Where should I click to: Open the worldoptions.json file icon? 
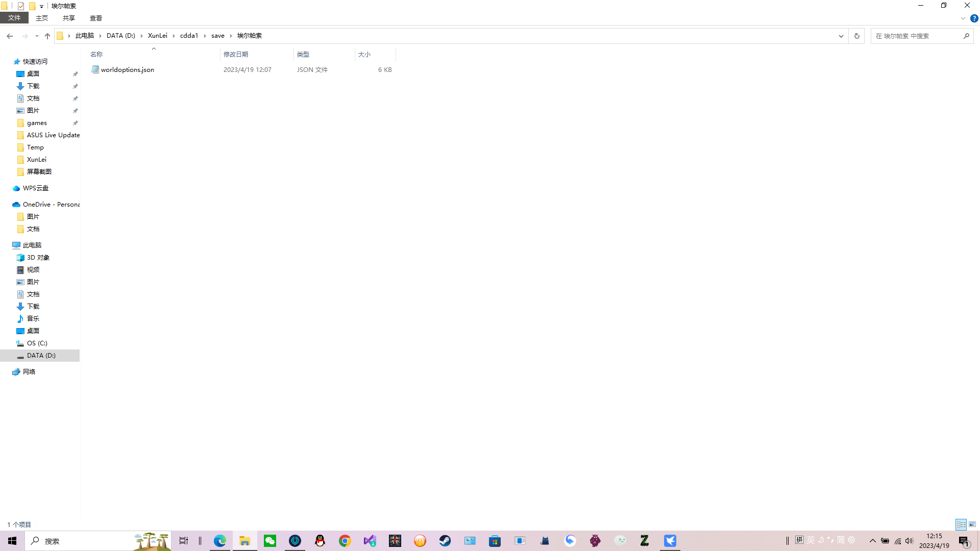[x=95, y=69]
